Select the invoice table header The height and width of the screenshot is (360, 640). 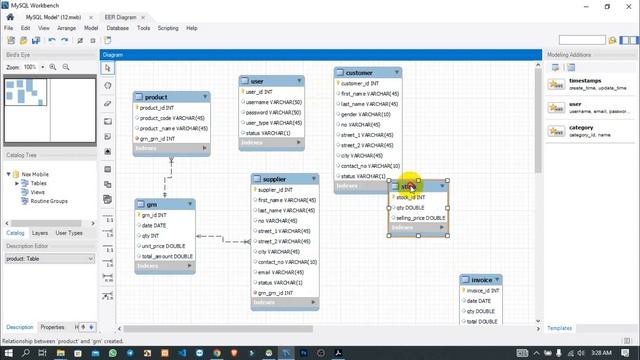481,280
